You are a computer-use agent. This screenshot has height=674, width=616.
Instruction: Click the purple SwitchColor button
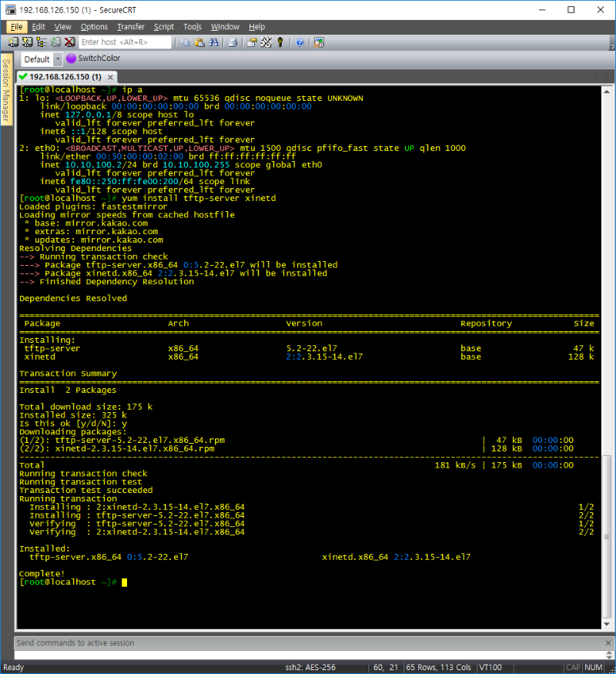tap(93, 59)
